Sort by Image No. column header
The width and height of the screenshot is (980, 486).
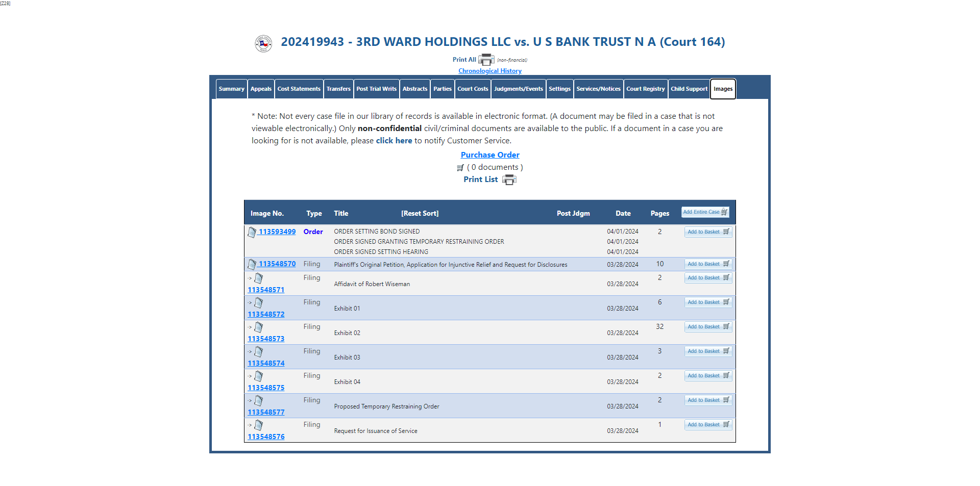click(x=267, y=214)
